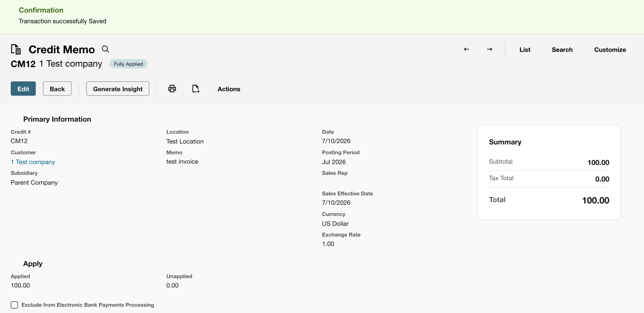644x313 pixels.
Task: Click the new document plus icon
Action: click(x=196, y=89)
